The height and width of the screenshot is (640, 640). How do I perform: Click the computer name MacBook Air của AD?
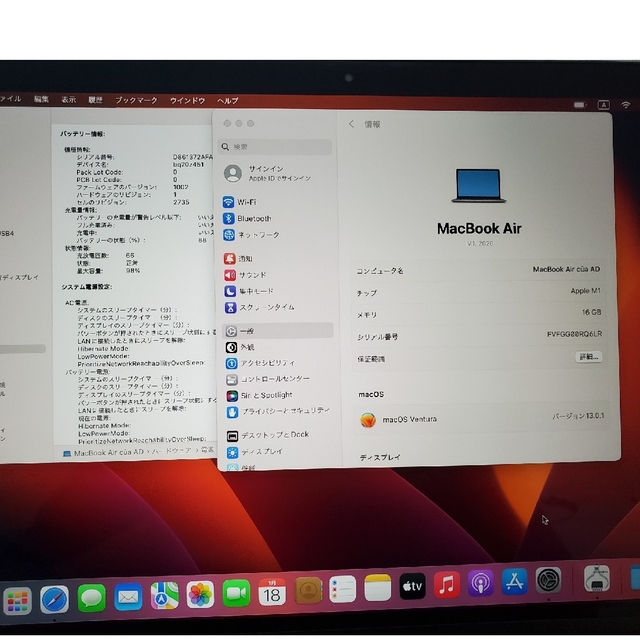click(x=566, y=269)
